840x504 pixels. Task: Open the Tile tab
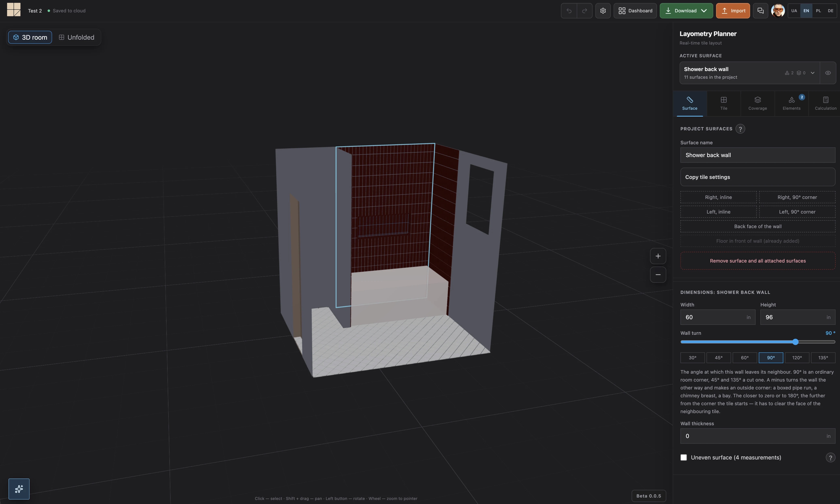(x=724, y=104)
